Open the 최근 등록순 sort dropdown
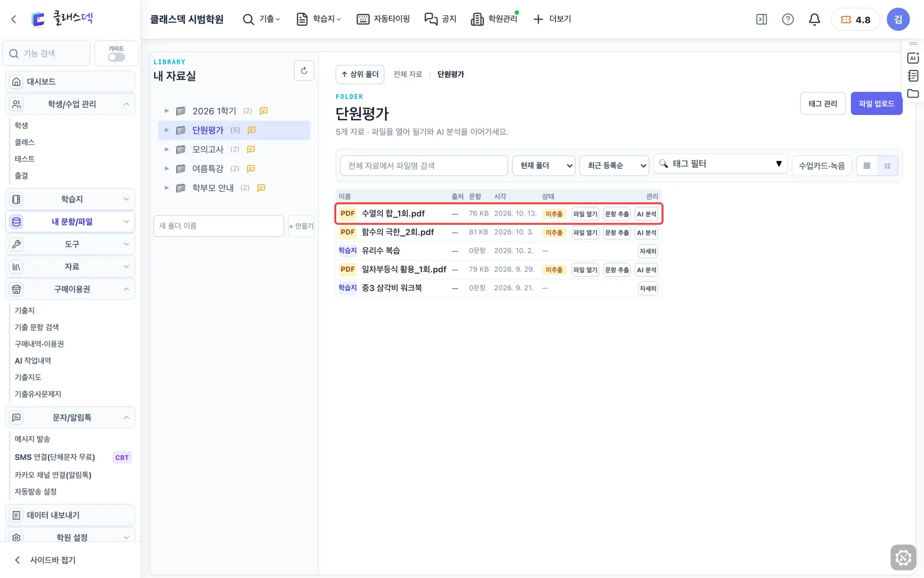 point(614,166)
